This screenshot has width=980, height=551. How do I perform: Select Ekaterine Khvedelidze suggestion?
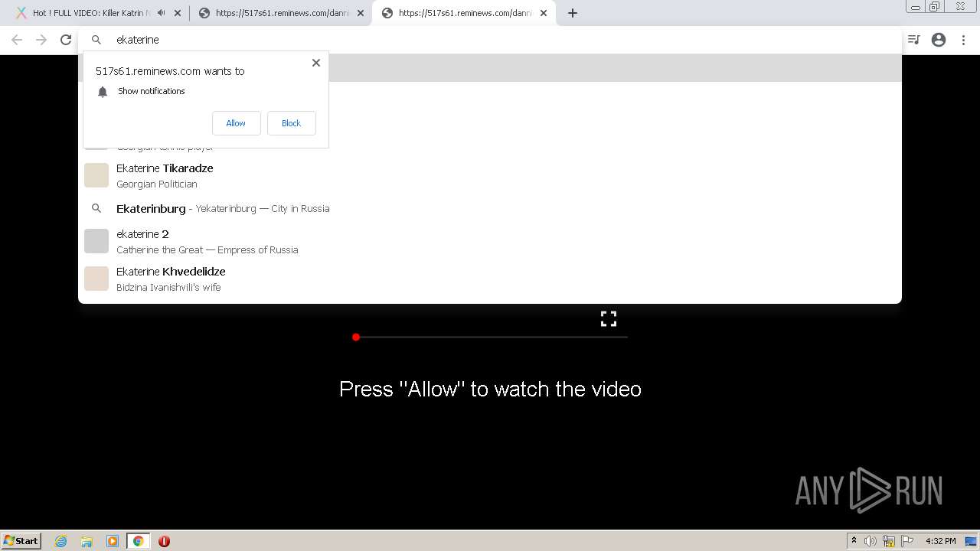[490, 279]
